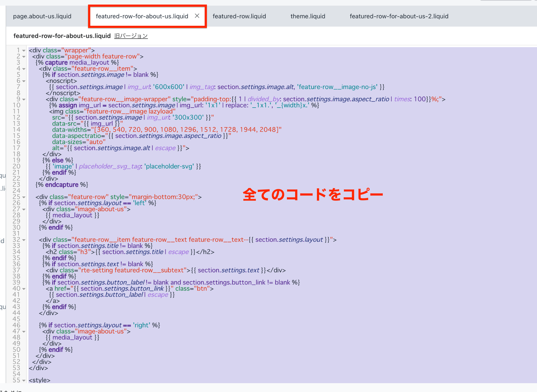Image resolution: width=537 pixels, height=392 pixels.
Task: Collapse the fold arrow at line 1
Action: 24,50
